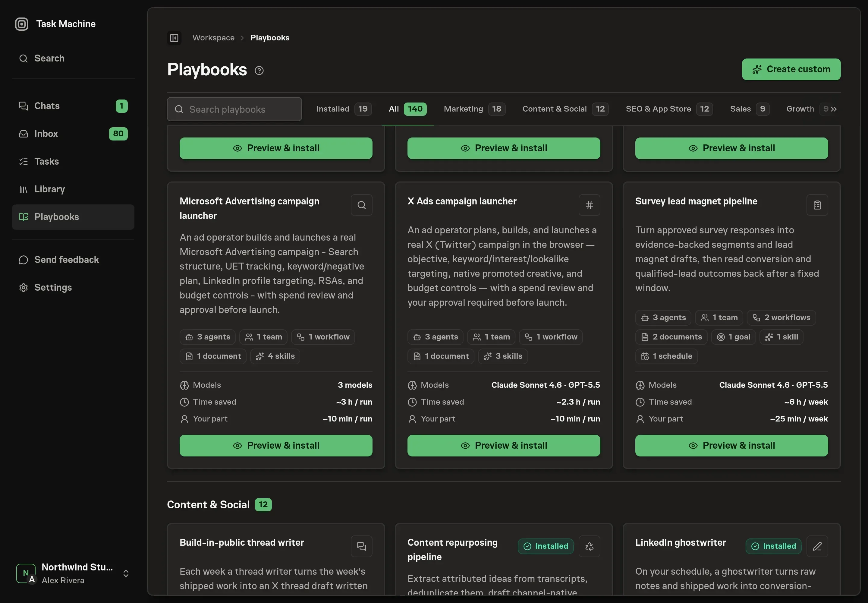Open the Growth tab
This screenshot has height=603, width=868.
[x=800, y=109]
